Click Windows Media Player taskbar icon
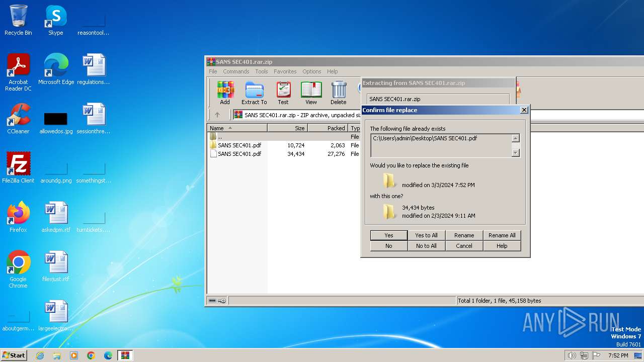 click(74, 355)
